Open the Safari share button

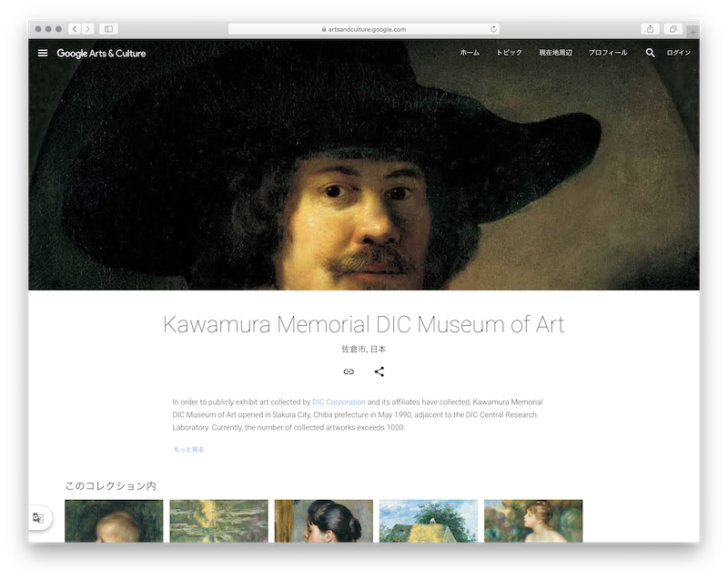(650, 29)
